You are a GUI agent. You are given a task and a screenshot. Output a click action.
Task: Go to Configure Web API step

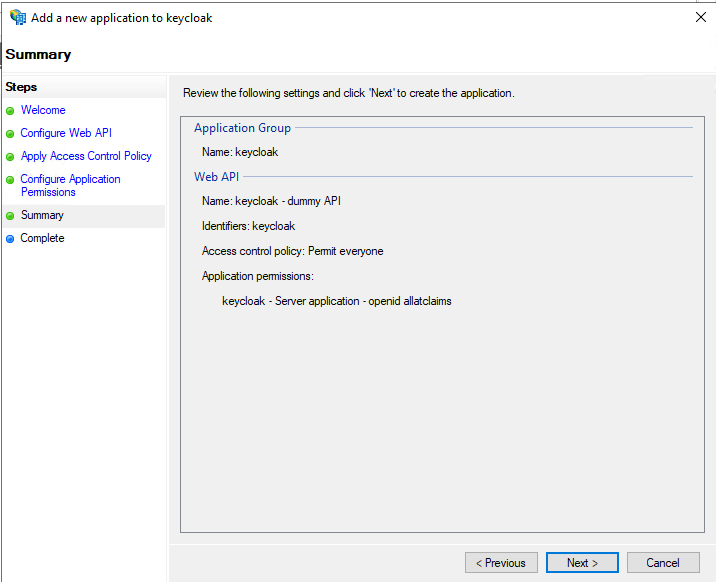(x=66, y=133)
